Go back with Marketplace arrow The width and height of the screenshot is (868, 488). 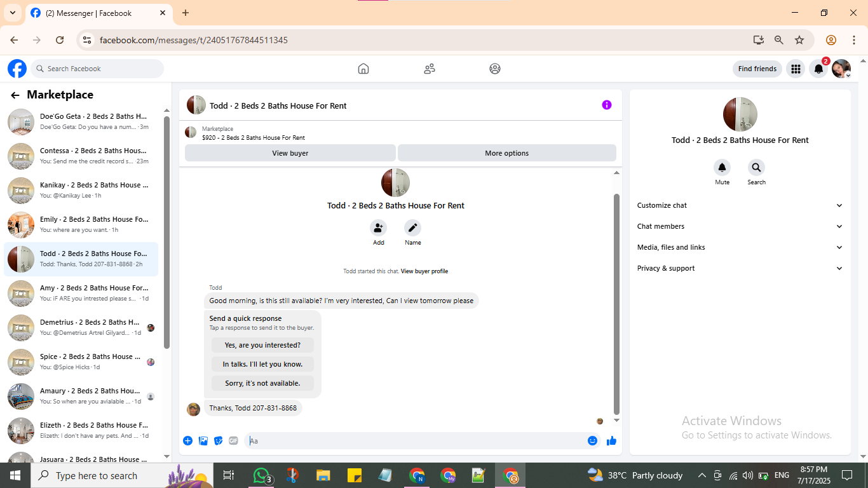[x=15, y=95]
